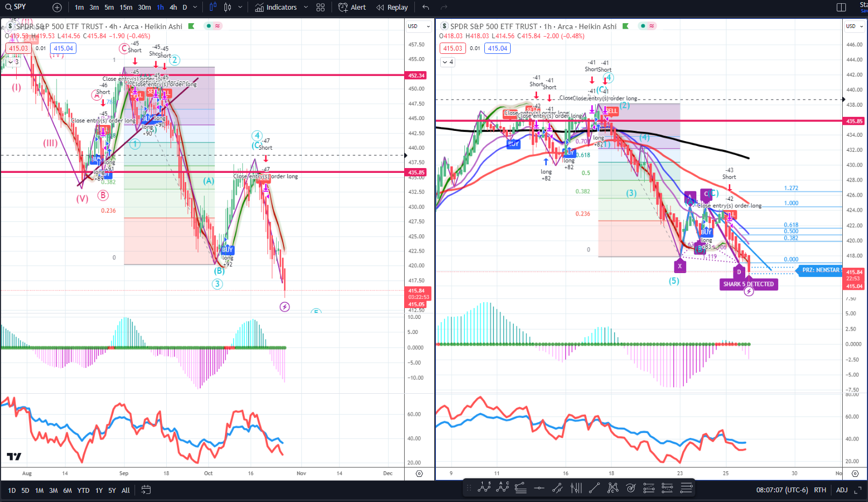This screenshot has height=502, width=868.
Task: Collapse the 1h chart indicator legend (4)
Action: click(x=448, y=62)
